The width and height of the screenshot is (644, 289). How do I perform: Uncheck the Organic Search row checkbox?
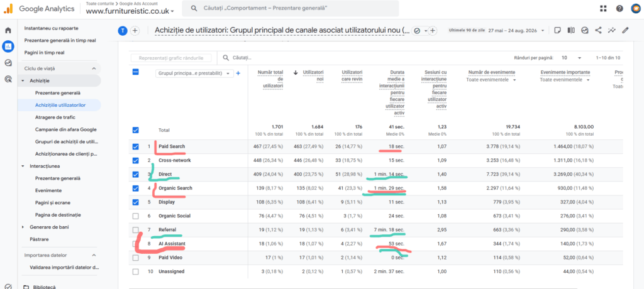[x=136, y=188]
